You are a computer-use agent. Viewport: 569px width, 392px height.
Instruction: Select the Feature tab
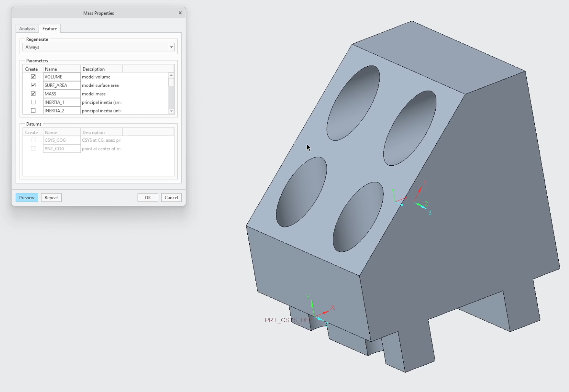50,29
